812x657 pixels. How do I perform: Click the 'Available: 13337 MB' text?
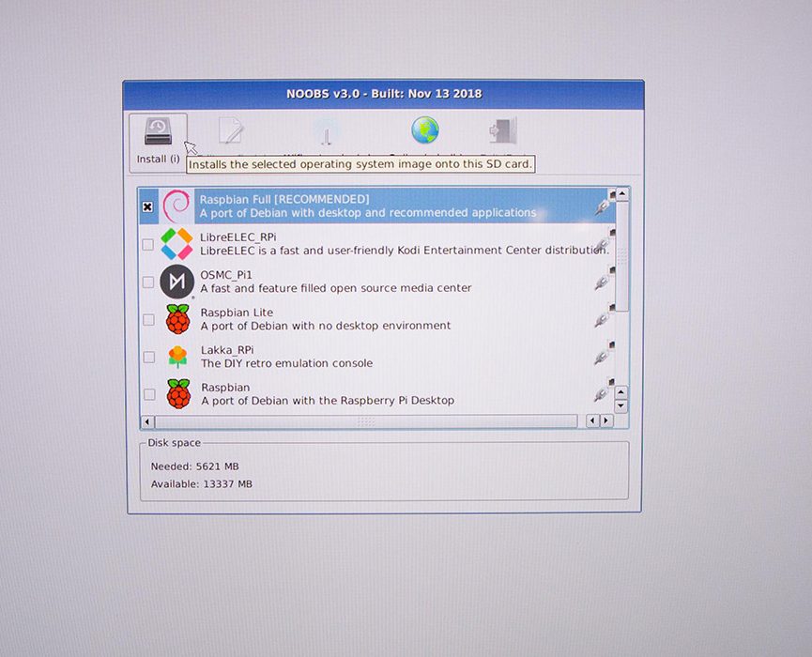202,484
